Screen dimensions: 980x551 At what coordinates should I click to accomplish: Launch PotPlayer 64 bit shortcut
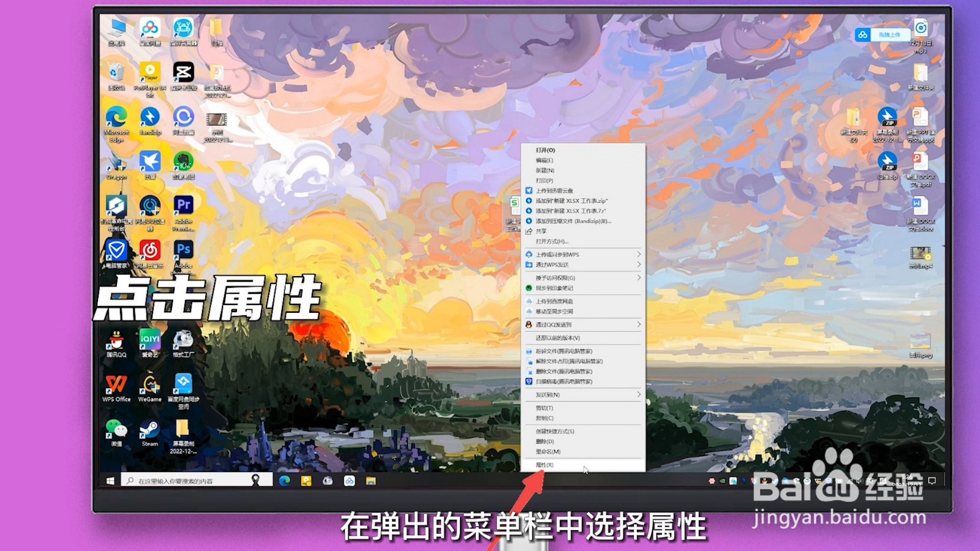pyautogui.click(x=150, y=78)
